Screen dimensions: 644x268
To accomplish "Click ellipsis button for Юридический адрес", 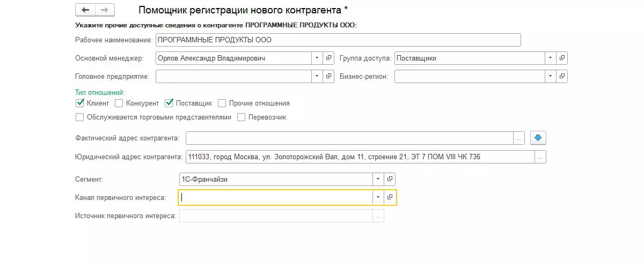I will pyautogui.click(x=540, y=157).
